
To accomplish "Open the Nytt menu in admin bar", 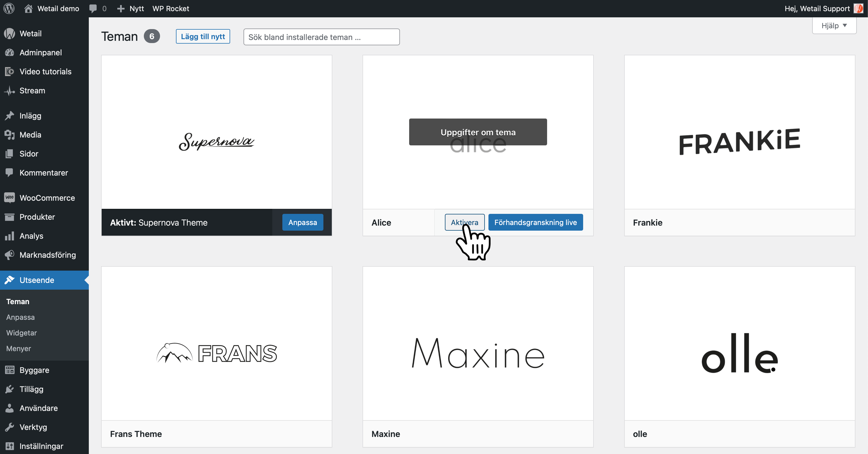I will click(130, 8).
